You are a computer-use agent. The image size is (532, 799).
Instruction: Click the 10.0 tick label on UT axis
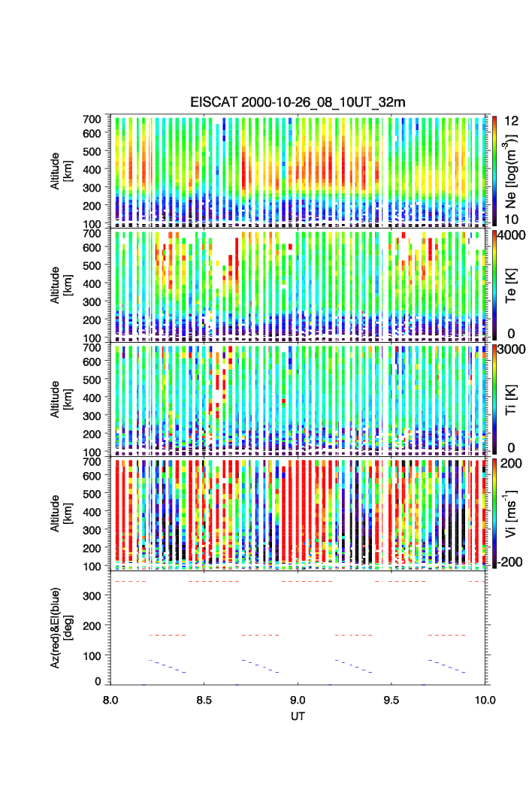click(485, 699)
